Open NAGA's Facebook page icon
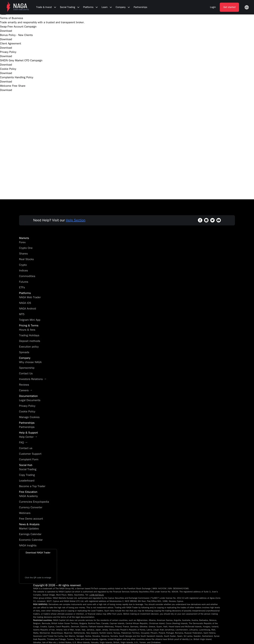254x644 pixels. [200, 220]
